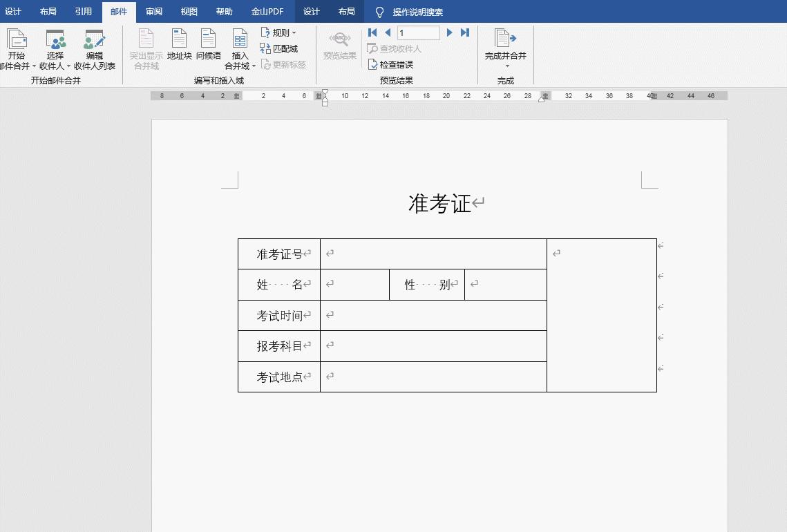
Task: Go to the next record arrow
Action: pyautogui.click(x=449, y=32)
